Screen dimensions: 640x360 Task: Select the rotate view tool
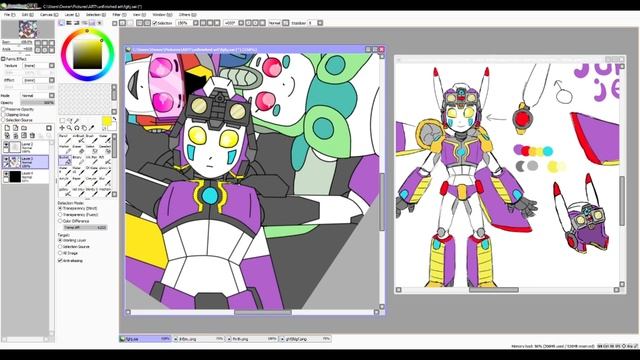[x=77, y=128]
